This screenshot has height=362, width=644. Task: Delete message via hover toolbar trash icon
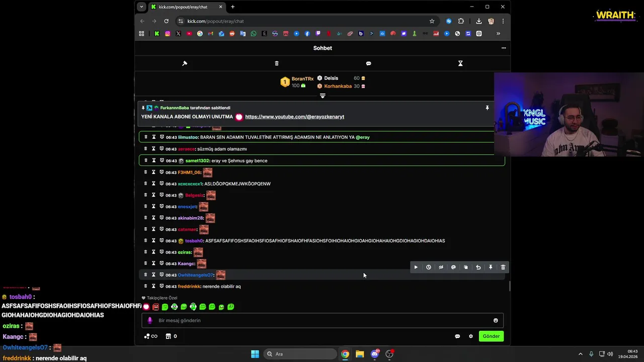point(503,267)
